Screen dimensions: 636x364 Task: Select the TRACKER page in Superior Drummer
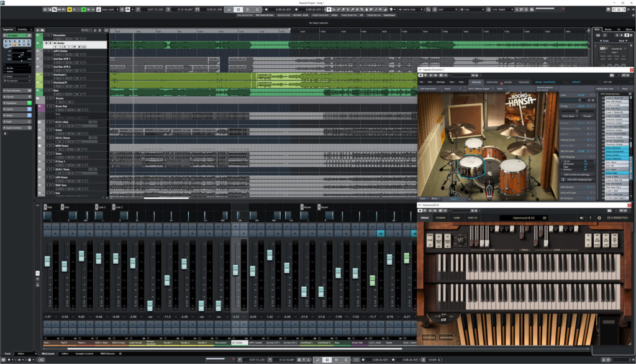pyautogui.click(x=524, y=83)
